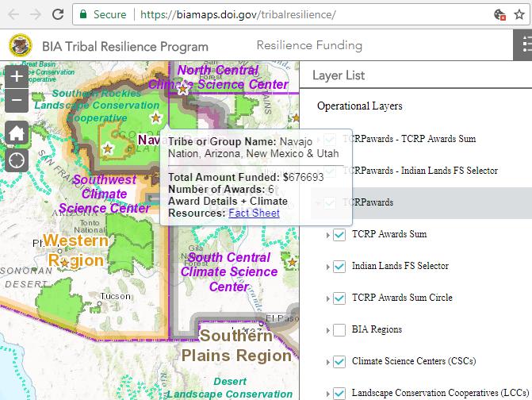The width and height of the screenshot is (532, 400).
Task: Select star marker east of South Central label
Action: tap(292, 262)
